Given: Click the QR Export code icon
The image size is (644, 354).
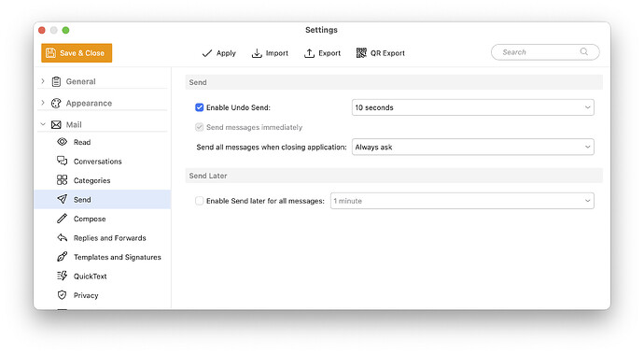Looking at the screenshot, I should click(361, 52).
